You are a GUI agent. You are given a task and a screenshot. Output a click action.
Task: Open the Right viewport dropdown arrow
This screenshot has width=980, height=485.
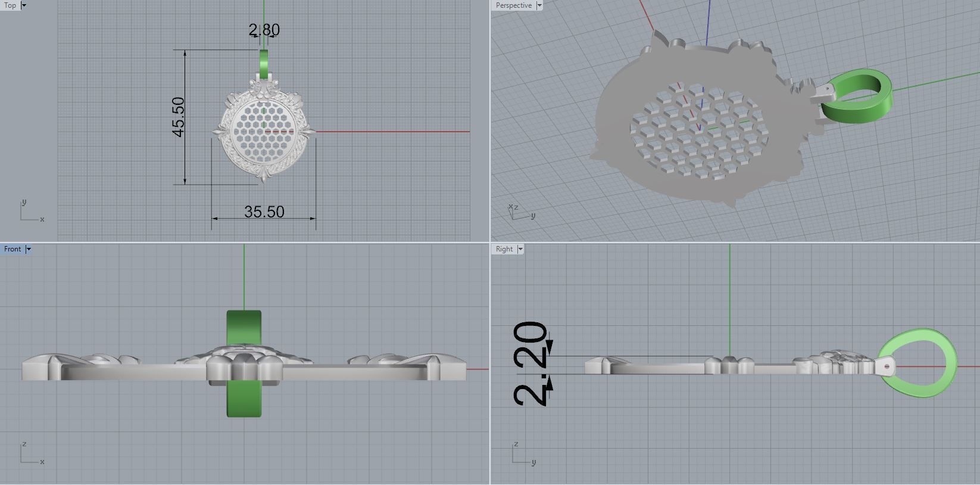[x=520, y=249]
